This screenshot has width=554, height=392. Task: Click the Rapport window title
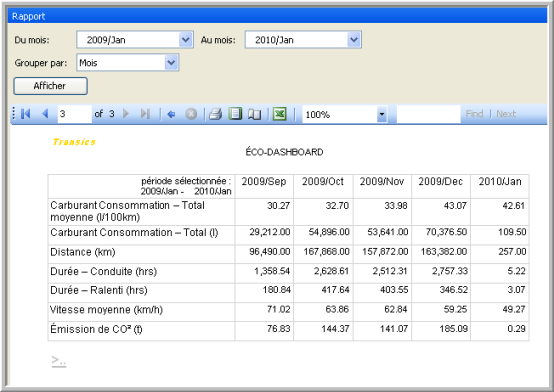click(28, 16)
